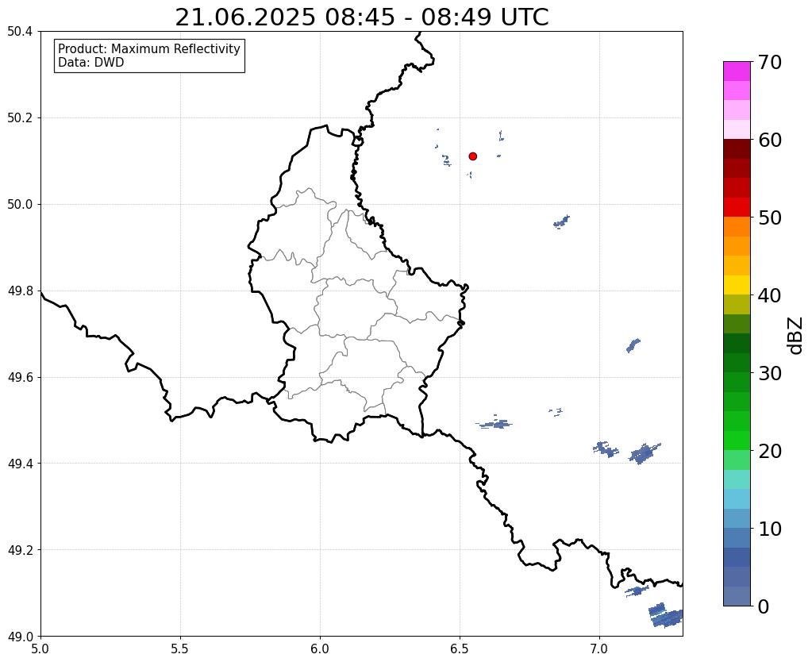Click the colorbar tick label 0

764,606
